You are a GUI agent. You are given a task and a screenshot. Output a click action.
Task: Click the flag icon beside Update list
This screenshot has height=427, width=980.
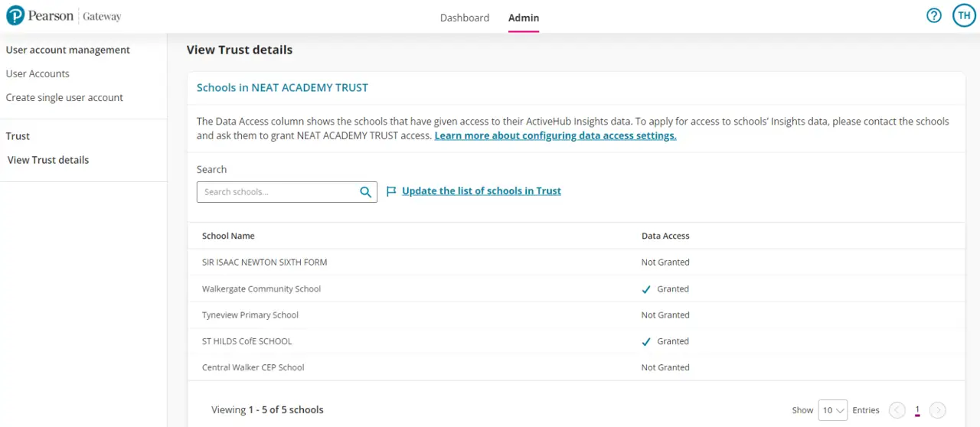[391, 191]
